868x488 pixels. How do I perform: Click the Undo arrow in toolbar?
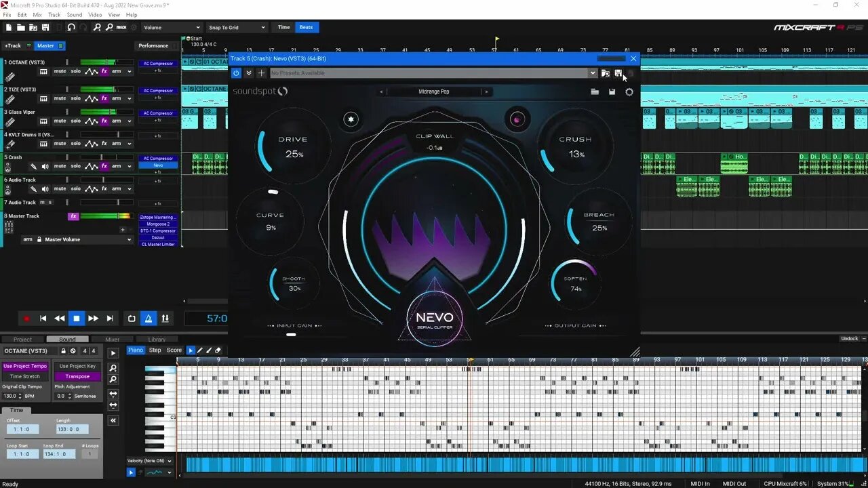click(71, 27)
